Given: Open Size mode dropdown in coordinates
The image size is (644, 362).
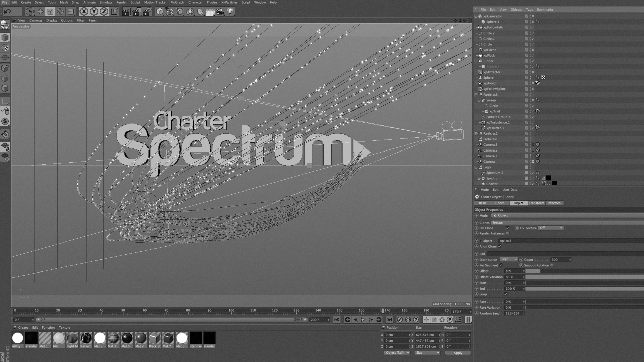Looking at the screenshot, I should click(x=427, y=353).
